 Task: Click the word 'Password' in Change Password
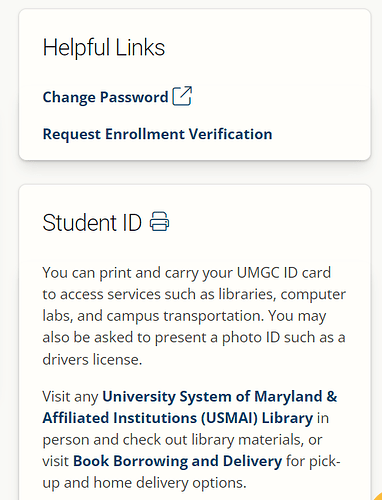click(x=134, y=97)
